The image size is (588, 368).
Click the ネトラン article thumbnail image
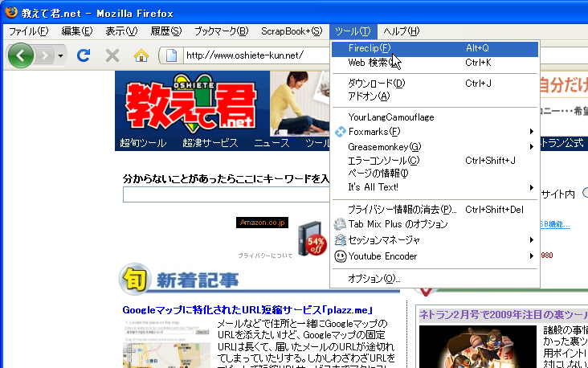coord(478,346)
